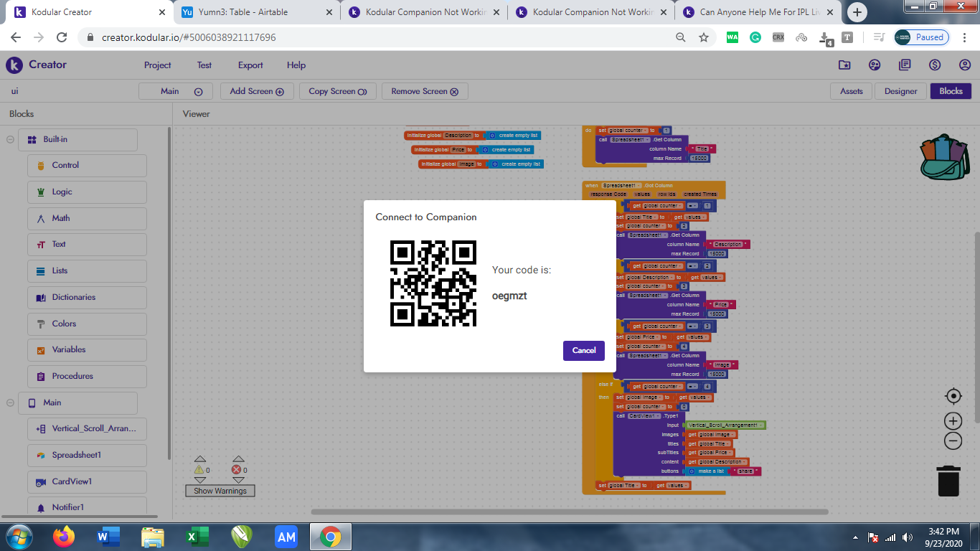
Task: Bookmark this page with star icon
Action: click(704, 37)
